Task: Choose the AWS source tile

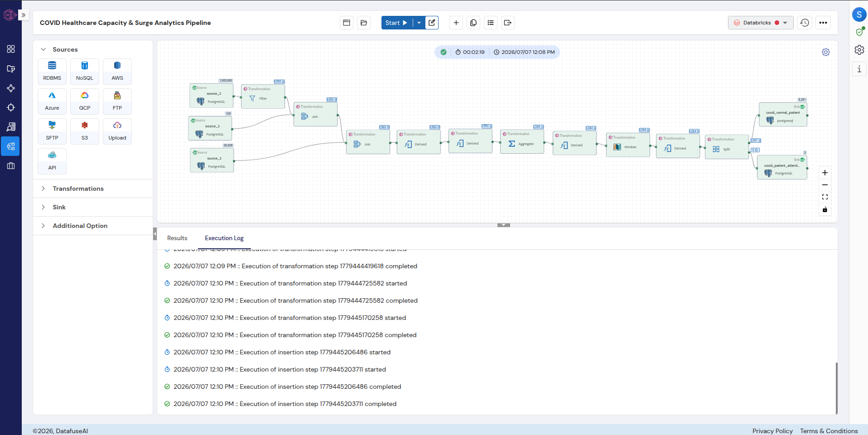Action: tap(117, 71)
